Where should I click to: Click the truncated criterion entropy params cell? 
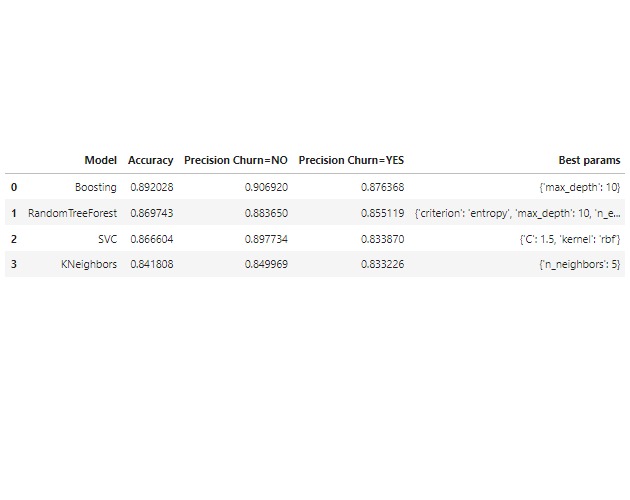[517, 213]
